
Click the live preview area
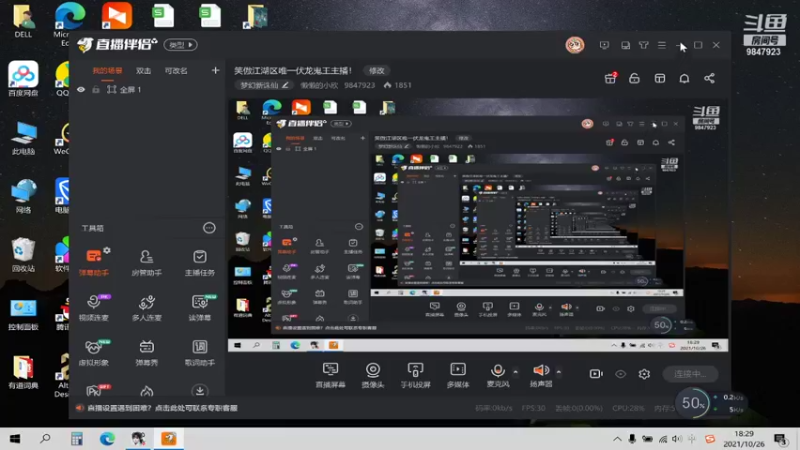pyautogui.click(x=478, y=224)
